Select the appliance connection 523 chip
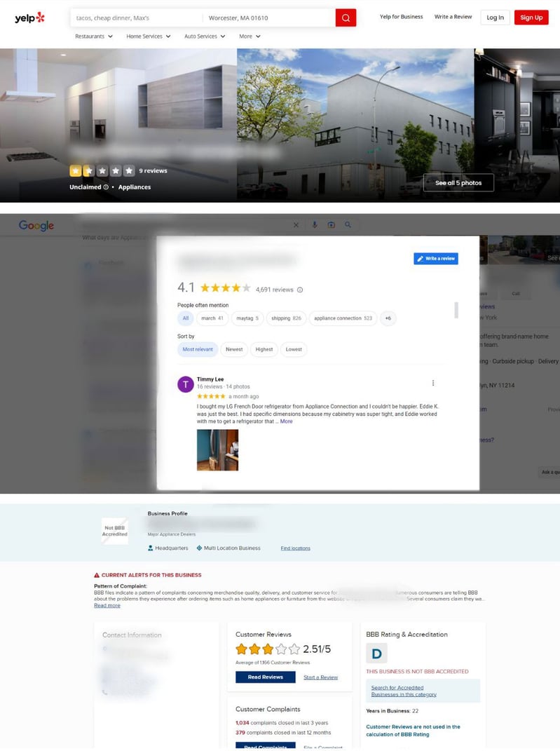 pos(343,318)
